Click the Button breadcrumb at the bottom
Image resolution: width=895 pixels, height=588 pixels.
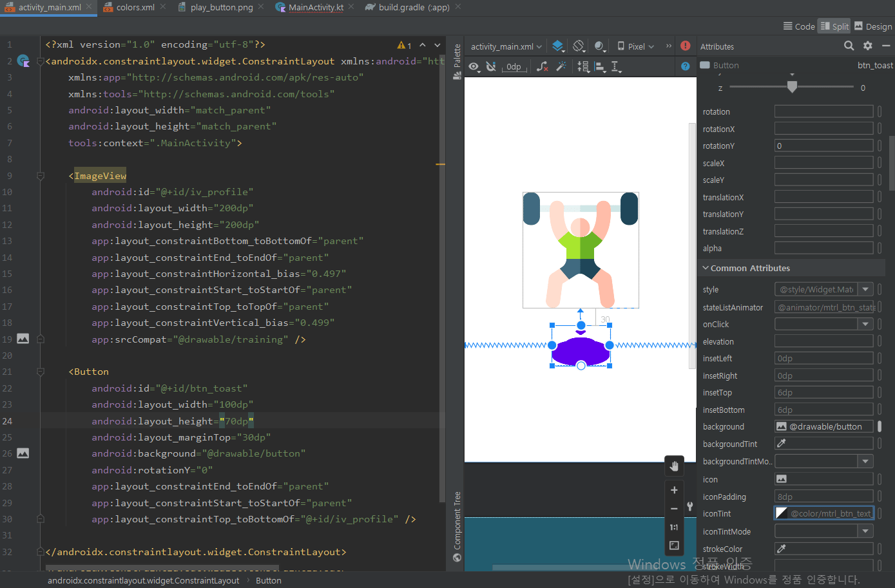point(268,580)
